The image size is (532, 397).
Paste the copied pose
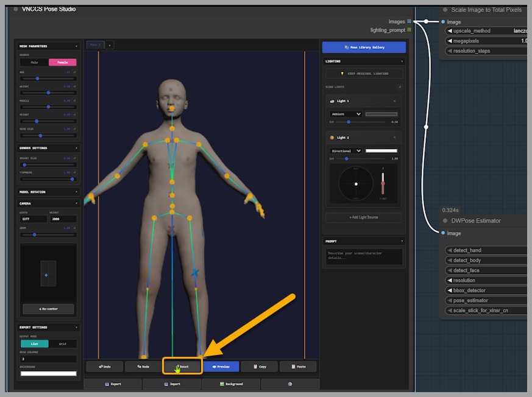(x=298, y=367)
